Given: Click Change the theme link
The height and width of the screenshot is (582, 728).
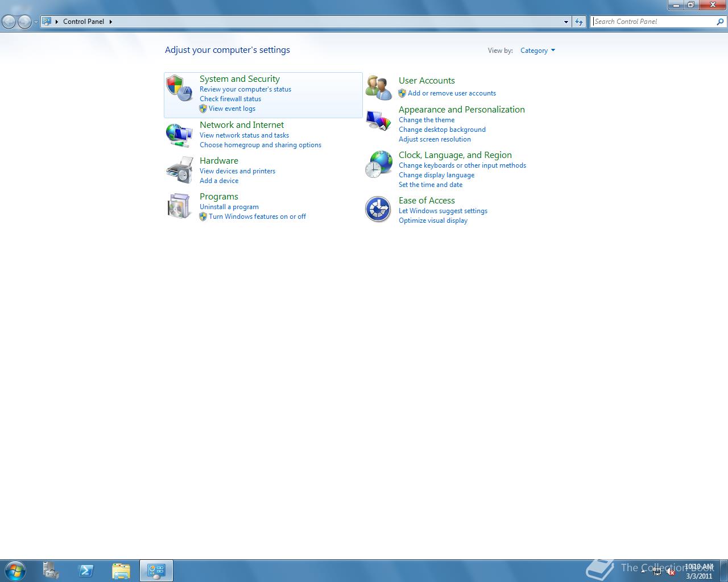Looking at the screenshot, I should pos(427,120).
